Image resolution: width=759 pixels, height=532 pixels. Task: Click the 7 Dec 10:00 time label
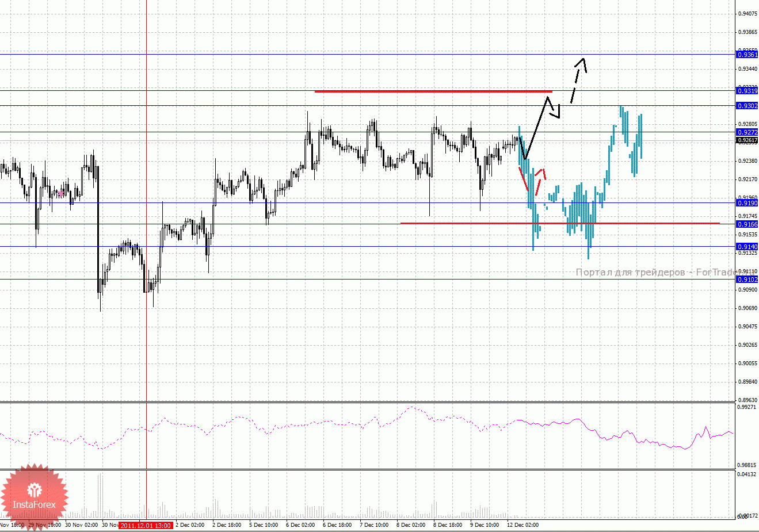[x=374, y=525]
